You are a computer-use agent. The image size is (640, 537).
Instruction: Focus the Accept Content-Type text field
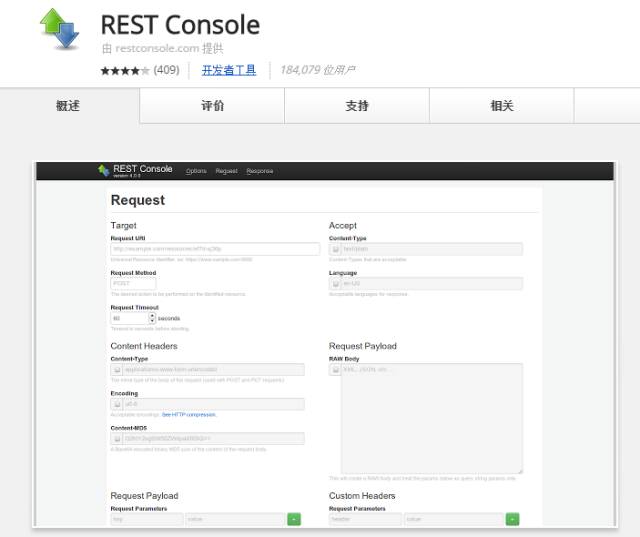coord(431,249)
